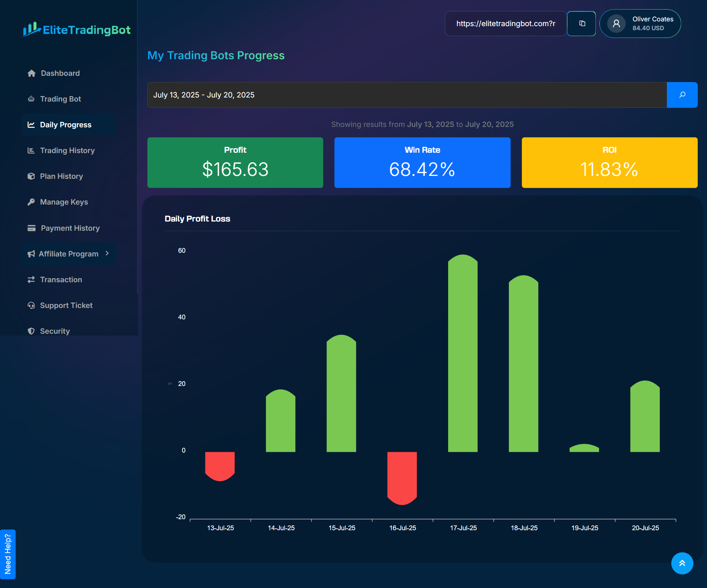Click the Security shield icon
This screenshot has width=707, height=588.
[x=31, y=331]
